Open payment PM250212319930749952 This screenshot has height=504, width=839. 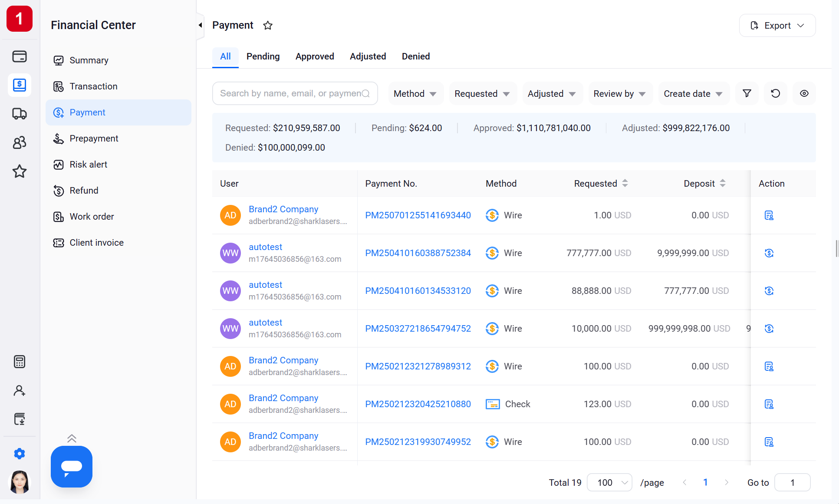pos(418,442)
